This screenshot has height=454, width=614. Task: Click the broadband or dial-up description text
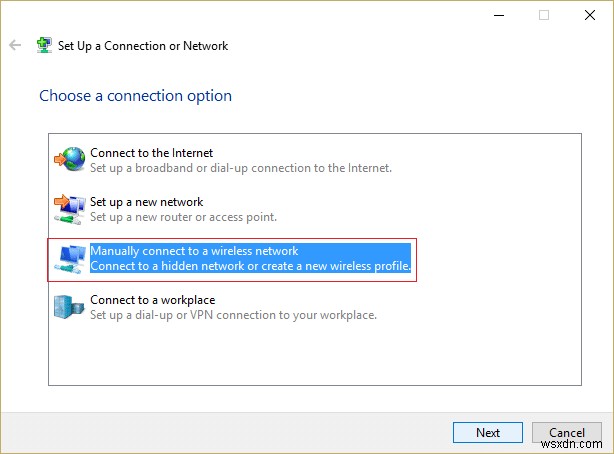[241, 168]
